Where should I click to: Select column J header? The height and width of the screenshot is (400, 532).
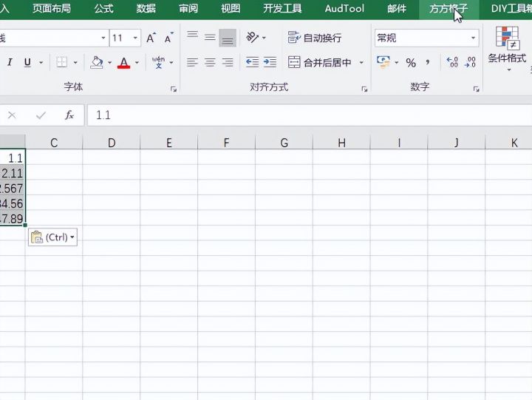click(457, 142)
